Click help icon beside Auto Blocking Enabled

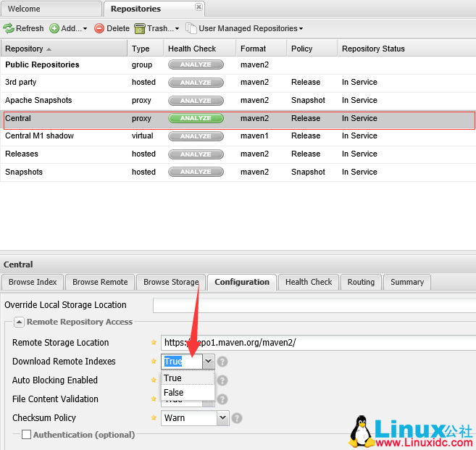coord(222,380)
